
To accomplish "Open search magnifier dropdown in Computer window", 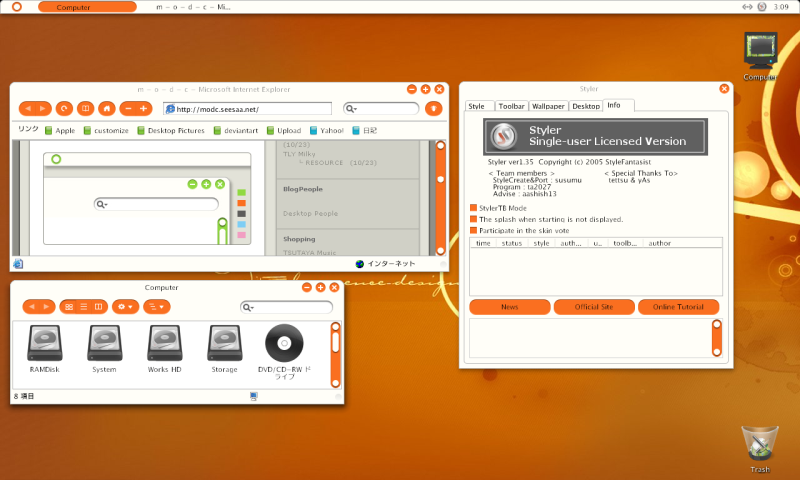I will tap(247, 307).
